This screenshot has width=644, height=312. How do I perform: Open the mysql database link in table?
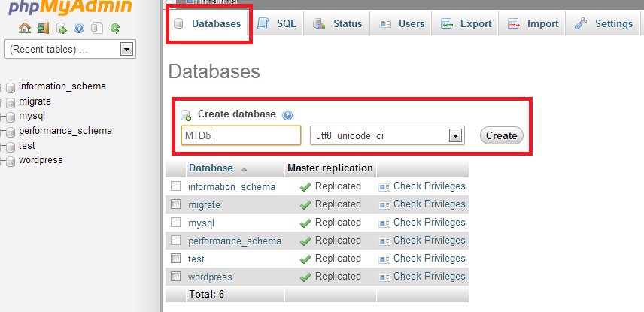pos(202,223)
